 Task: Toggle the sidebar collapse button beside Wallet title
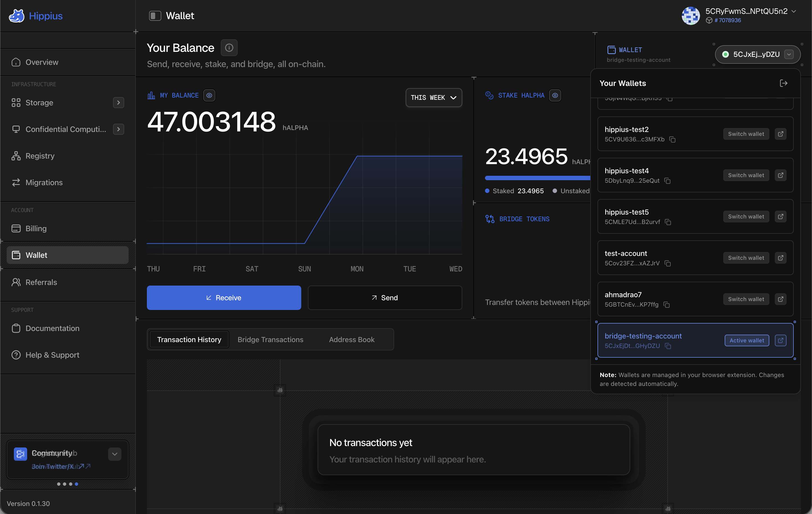point(155,16)
